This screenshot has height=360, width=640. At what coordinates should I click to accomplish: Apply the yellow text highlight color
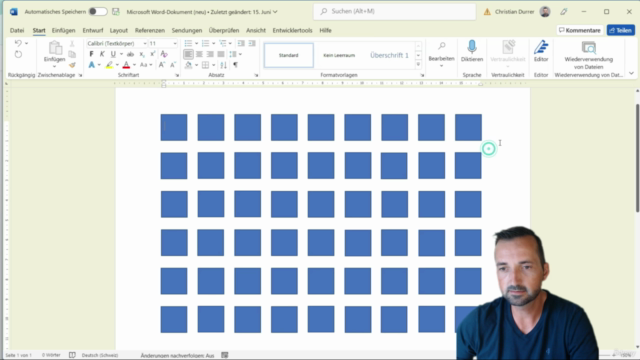[x=109, y=65]
